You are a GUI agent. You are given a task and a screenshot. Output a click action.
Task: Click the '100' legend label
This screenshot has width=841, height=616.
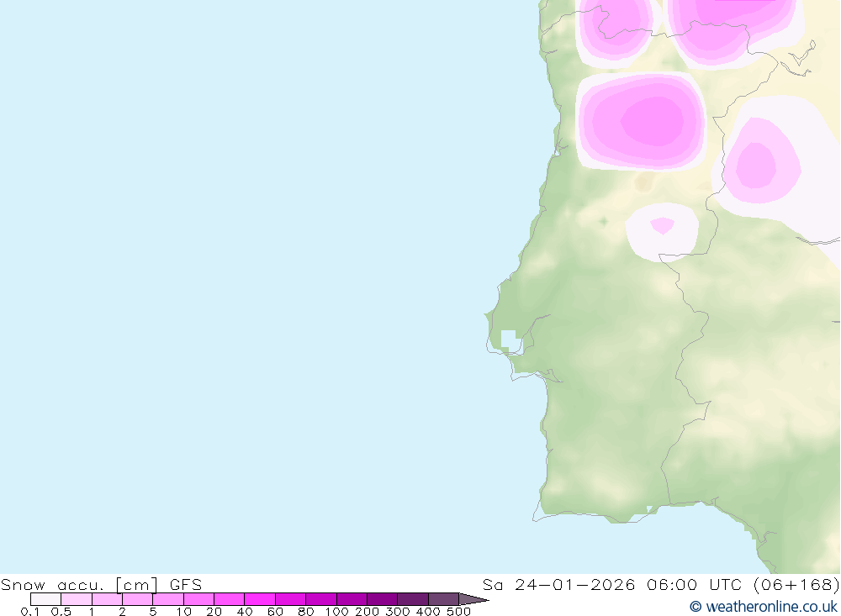[337, 611]
